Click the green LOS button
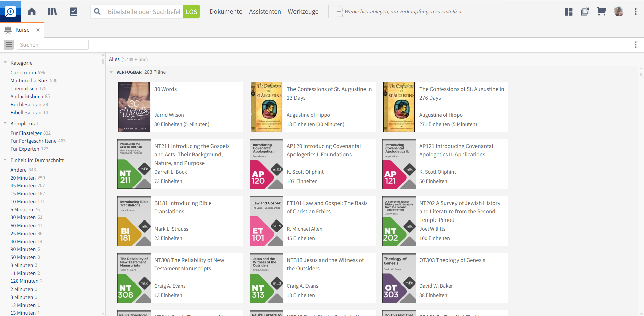 (x=192, y=12)
